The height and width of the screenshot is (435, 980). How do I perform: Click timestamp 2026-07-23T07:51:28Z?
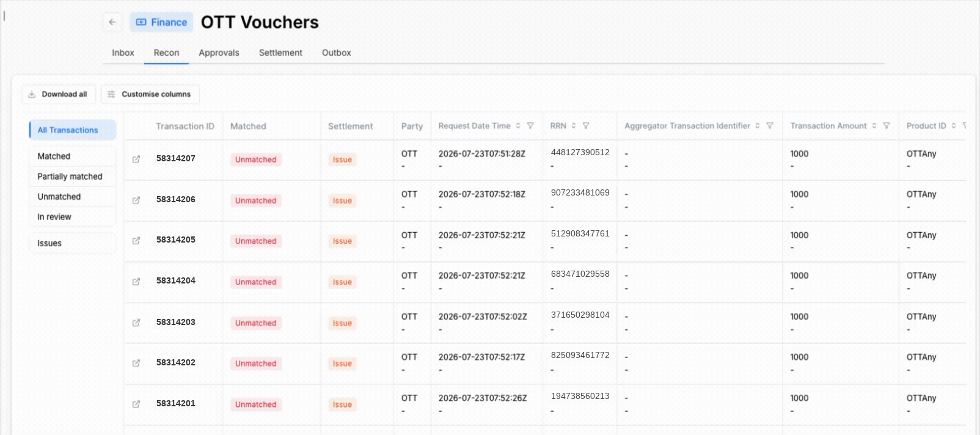(482, 154)
